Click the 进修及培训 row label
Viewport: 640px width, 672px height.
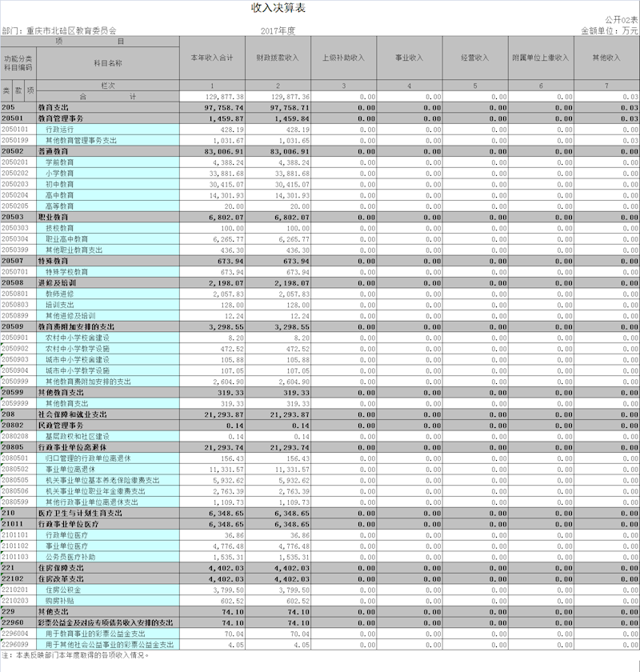coord(57,283)
